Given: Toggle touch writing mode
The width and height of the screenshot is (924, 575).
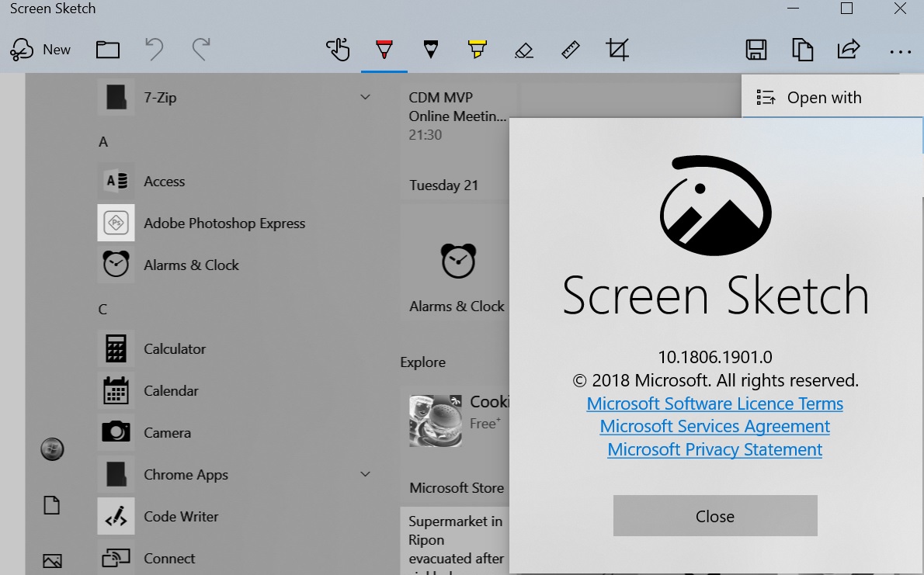Looking at the screenshot, I should pos(338,49).
